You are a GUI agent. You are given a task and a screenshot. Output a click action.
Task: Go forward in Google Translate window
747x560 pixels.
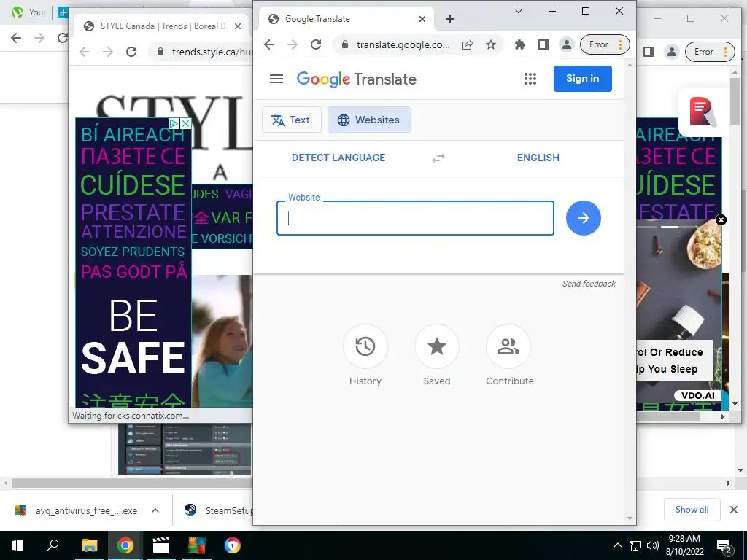click(x=293, y=44)
